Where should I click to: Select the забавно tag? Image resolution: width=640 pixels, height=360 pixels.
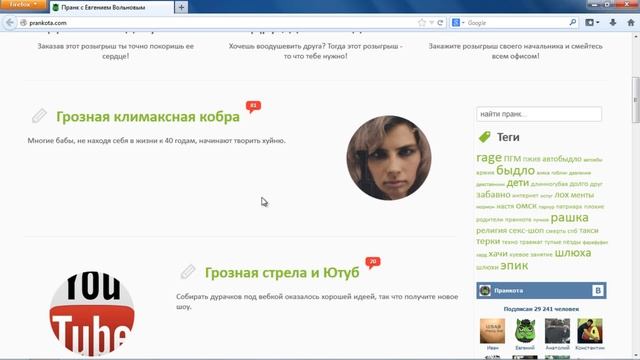point(493,195)
